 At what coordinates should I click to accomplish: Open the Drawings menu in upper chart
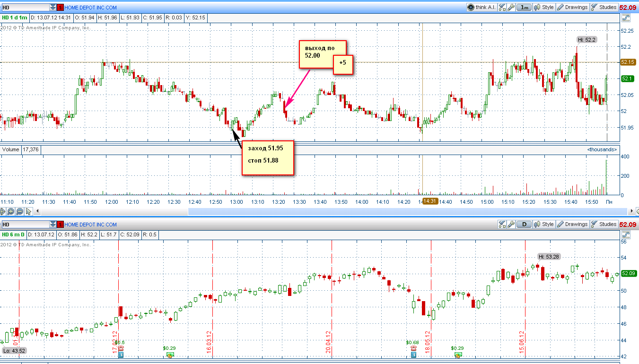572,7
